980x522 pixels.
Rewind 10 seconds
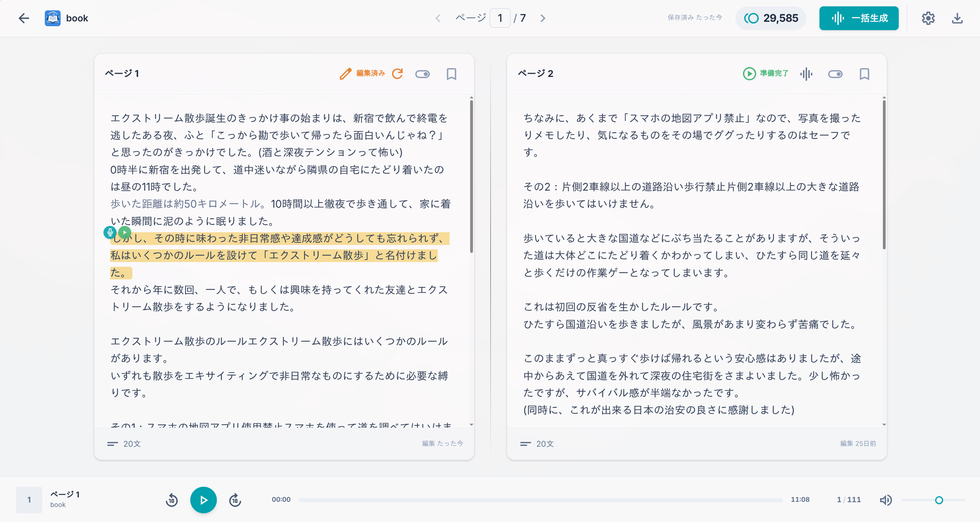pyautogui.click(x=172, y=500)
